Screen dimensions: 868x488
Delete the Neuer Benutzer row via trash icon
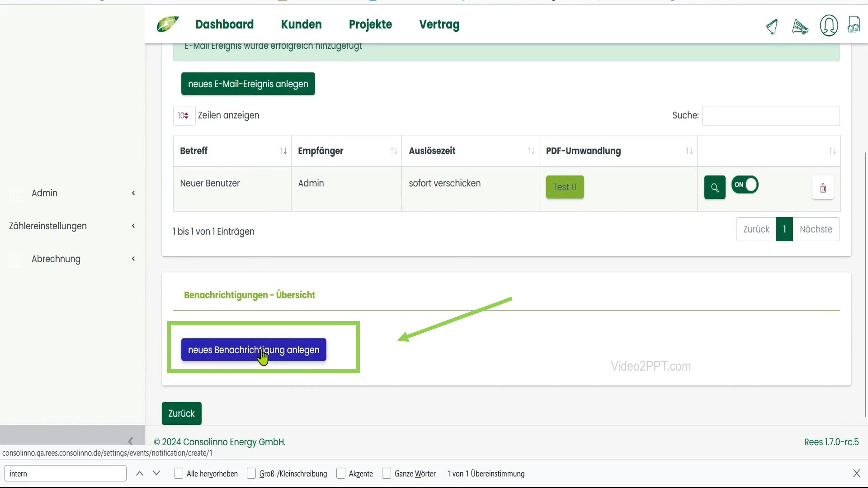[823, 187]
